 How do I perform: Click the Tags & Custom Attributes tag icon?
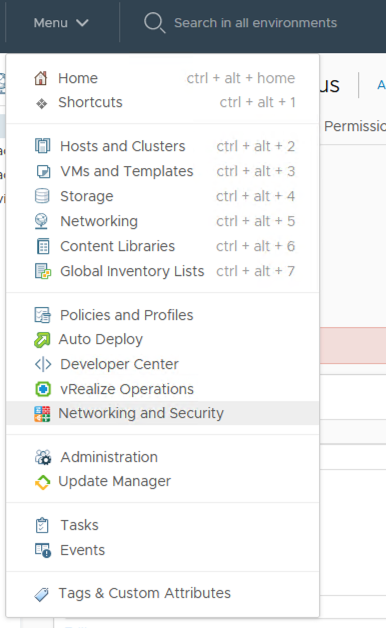point(42,594)
